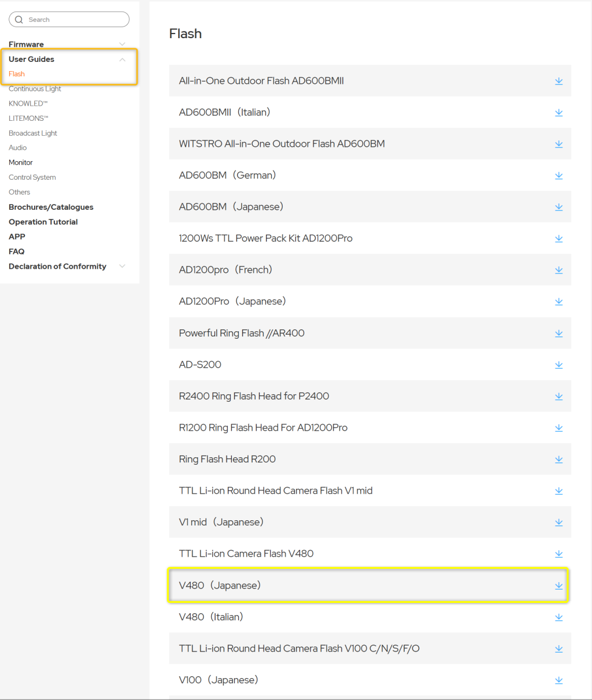This screenshot has width=592, height=700.
Task: Download Powerful Ring Flash AR400 manual icon
Action: [558, 334]
